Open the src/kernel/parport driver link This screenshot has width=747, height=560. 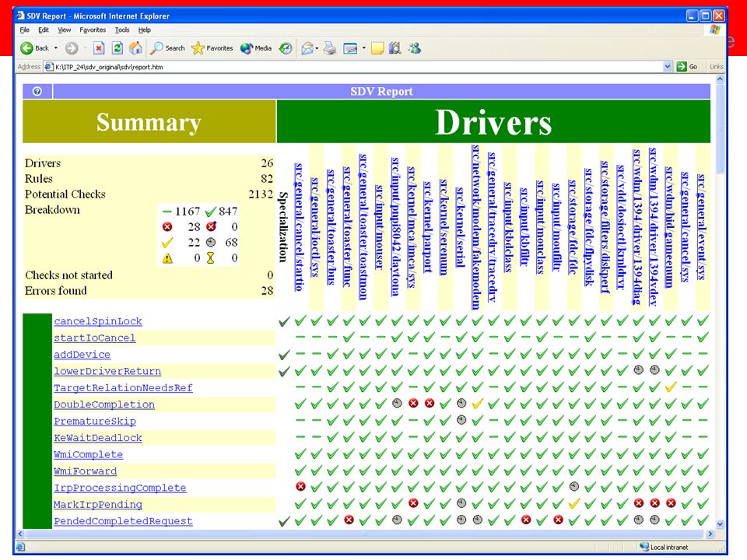pos(428,227)
